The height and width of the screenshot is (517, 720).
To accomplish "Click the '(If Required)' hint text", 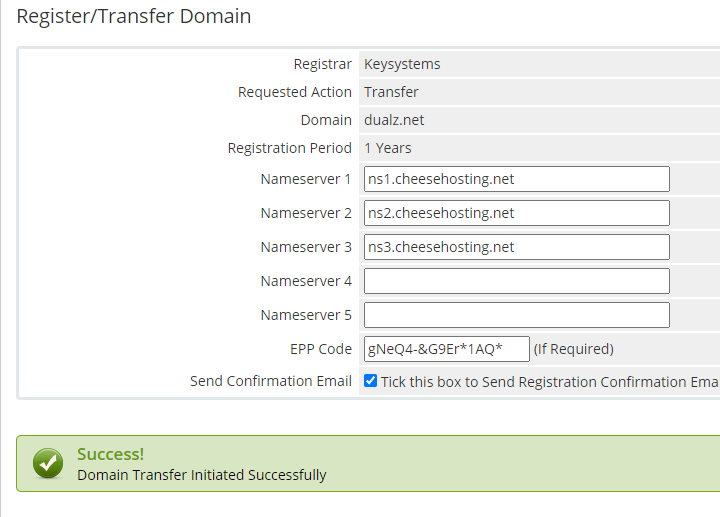I will point(573,349).
